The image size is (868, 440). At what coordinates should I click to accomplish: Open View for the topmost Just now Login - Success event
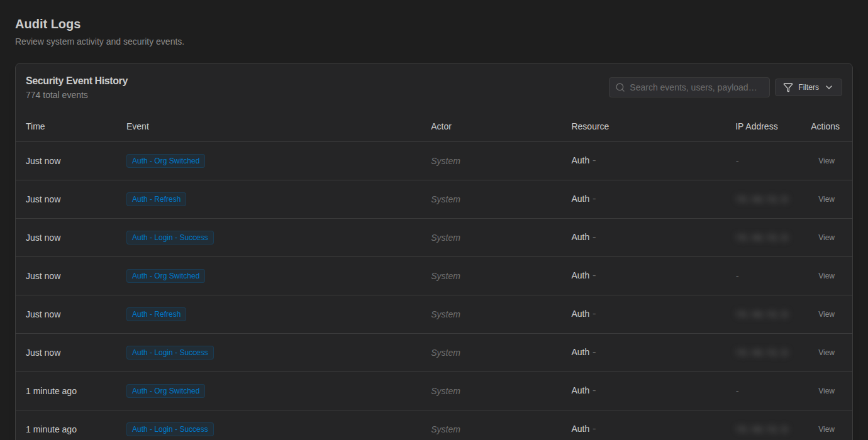[826, 238]
